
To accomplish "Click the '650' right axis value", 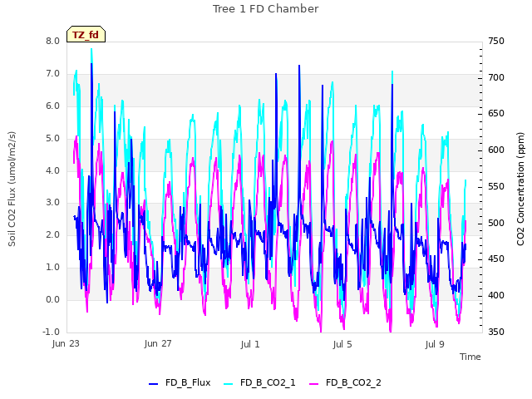I will [496, 113].
